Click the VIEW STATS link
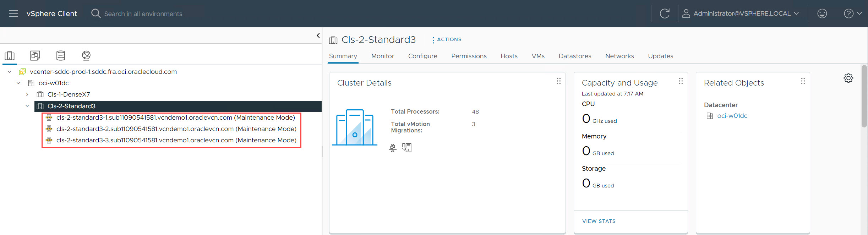Viewport: 868px width, 235px height. click(599, 221)
